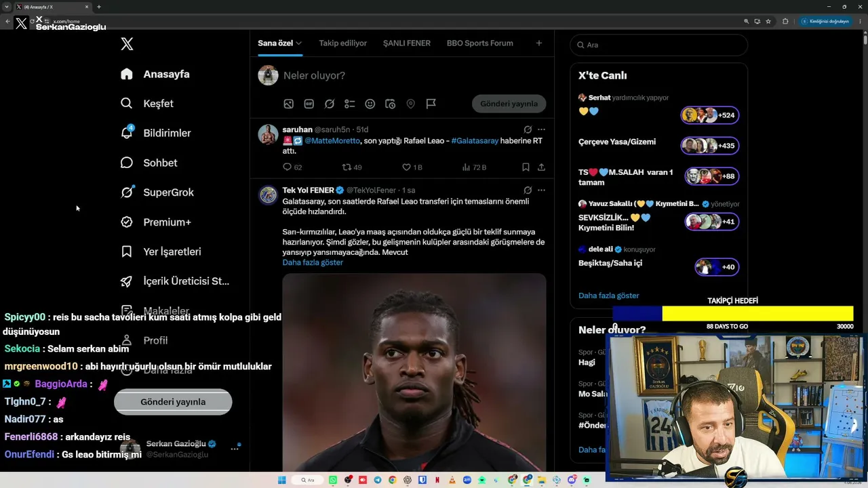Open WhatsApp from the taskbar

333,480
